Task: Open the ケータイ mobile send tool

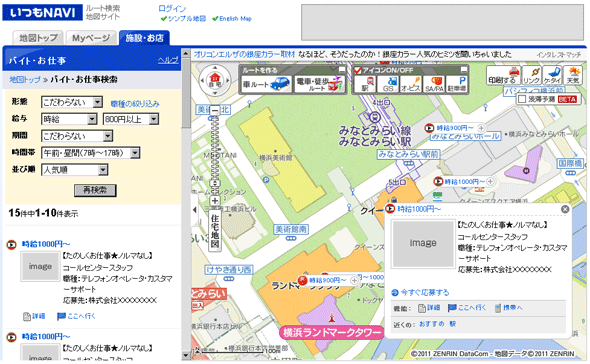Action: point(552,75)
